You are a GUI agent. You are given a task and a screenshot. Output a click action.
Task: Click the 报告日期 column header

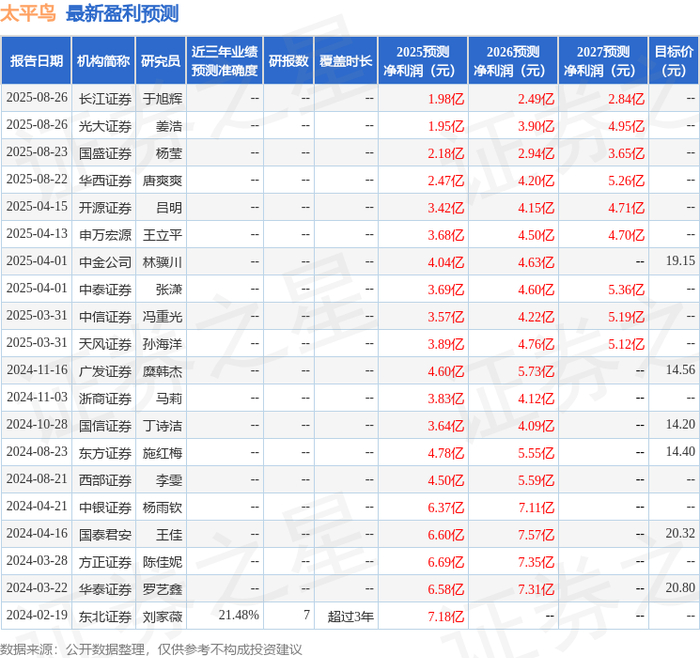(36, 61)
